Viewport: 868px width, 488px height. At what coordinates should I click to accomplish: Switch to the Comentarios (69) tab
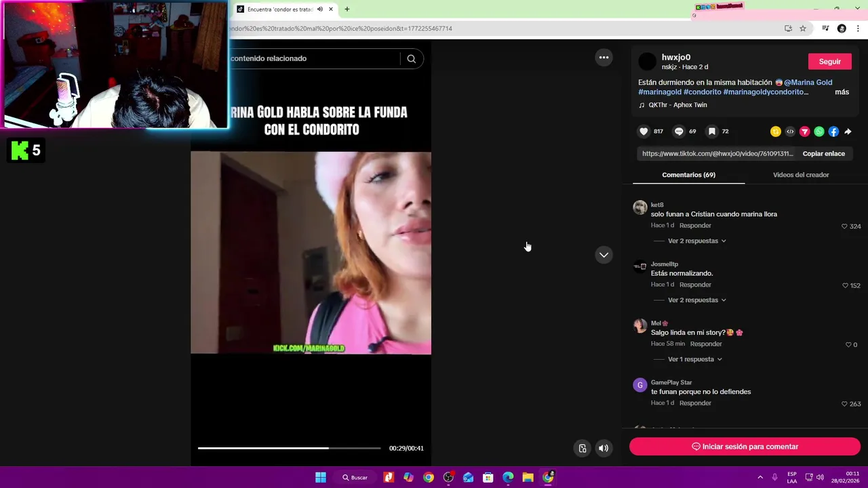tap(688, 175)
